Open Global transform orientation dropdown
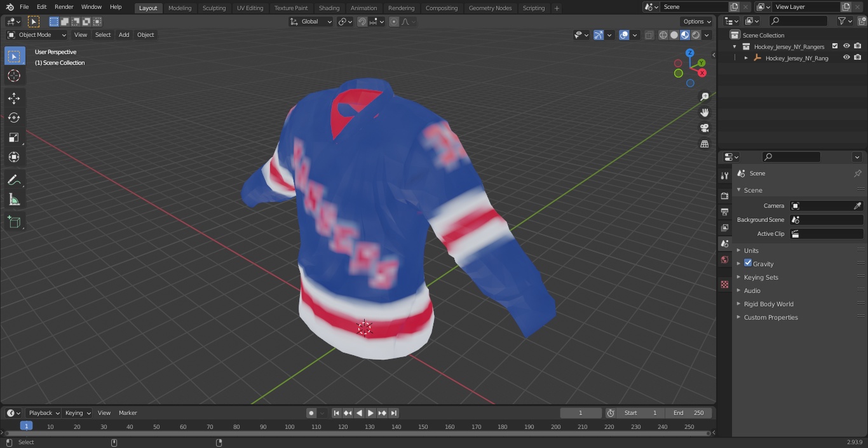The height and width of the screenshot is (448, 868). [x=311, y=22]
